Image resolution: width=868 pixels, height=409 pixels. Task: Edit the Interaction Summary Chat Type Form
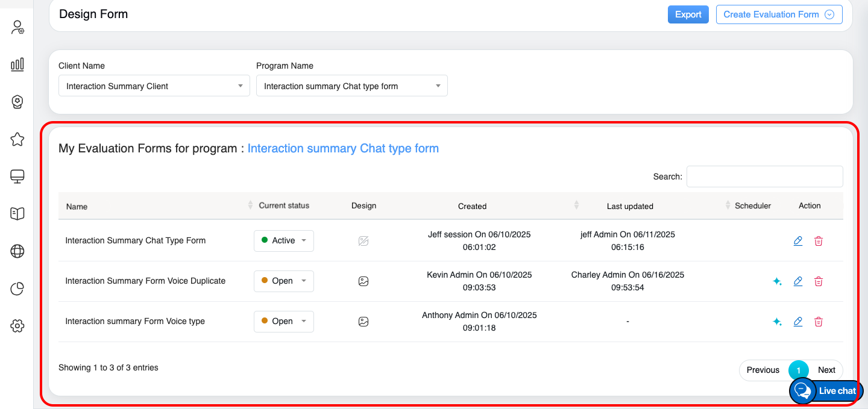coord(798,241)
